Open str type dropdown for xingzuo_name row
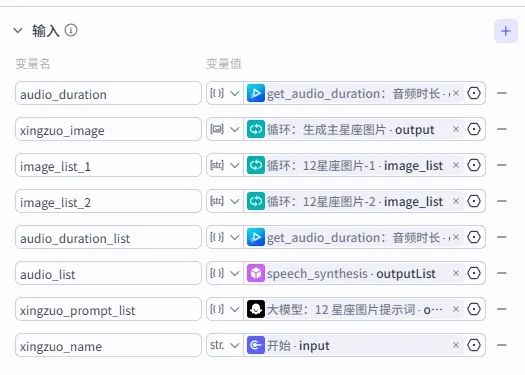The width and height of the screenshot is (525, 375). pyautogui.click(x=225, y=345)
